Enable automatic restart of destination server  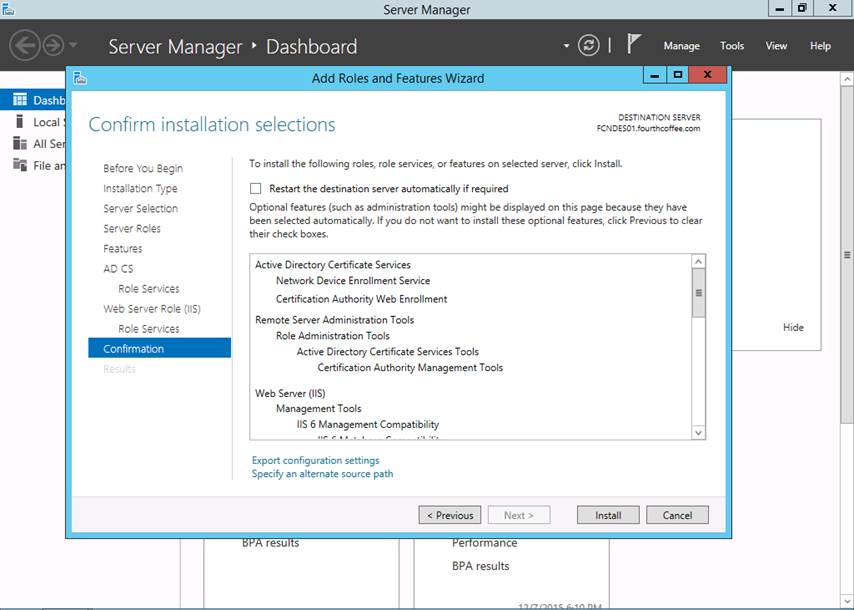256,188
